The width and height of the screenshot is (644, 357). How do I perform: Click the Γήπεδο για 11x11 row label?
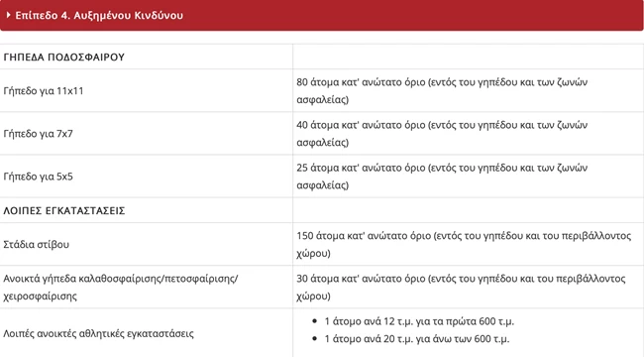[x=44, y=91]
